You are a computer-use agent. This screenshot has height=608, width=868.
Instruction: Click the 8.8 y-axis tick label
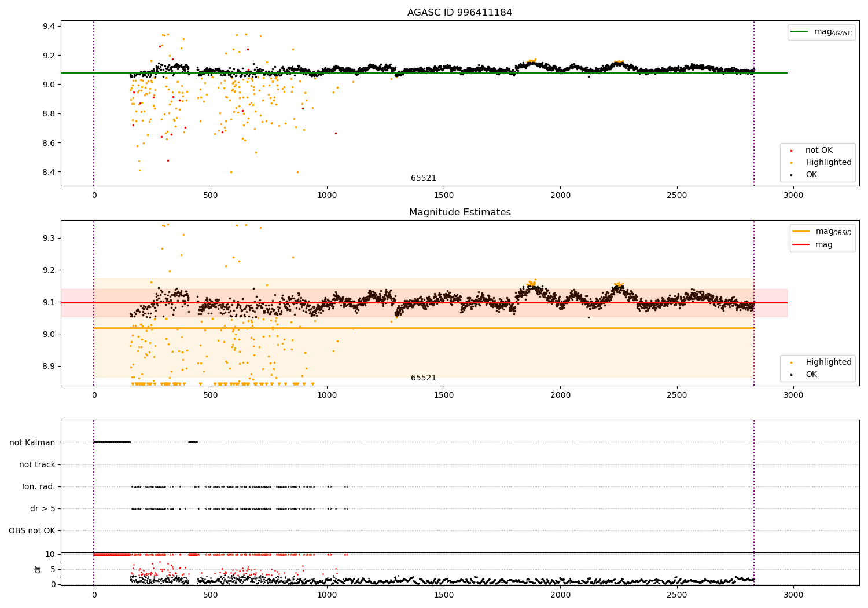pos(49,113)
